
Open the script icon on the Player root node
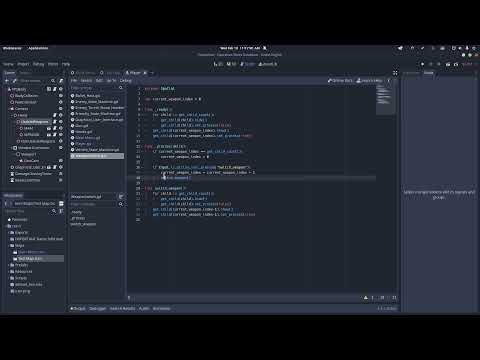(55, 89)
